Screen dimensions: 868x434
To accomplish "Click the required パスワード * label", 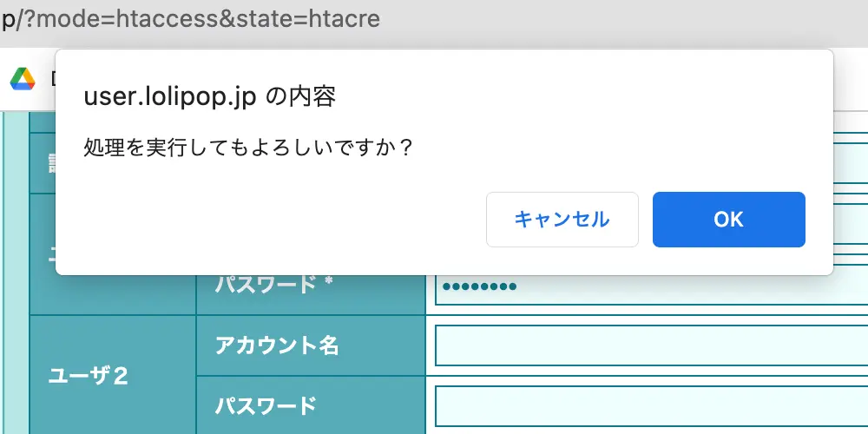I will click(x=266, y=286).
